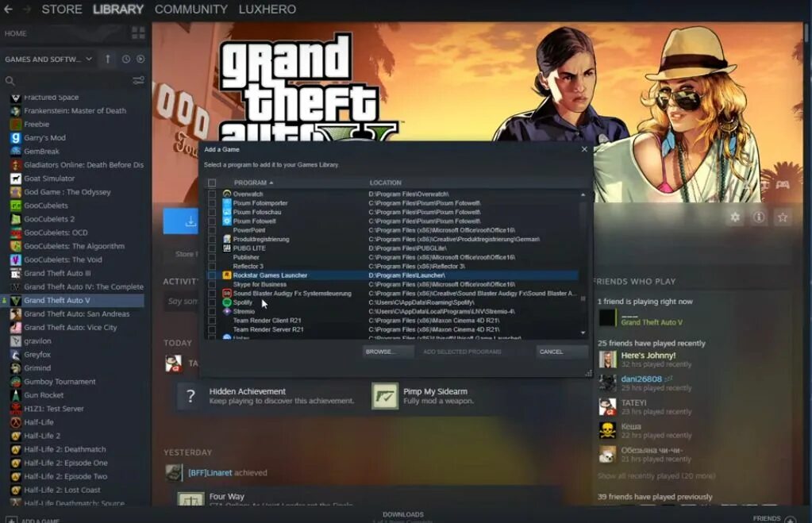Sort by the Location column header
The height and width of the screenshot is (523, 812).
(385, 183)
